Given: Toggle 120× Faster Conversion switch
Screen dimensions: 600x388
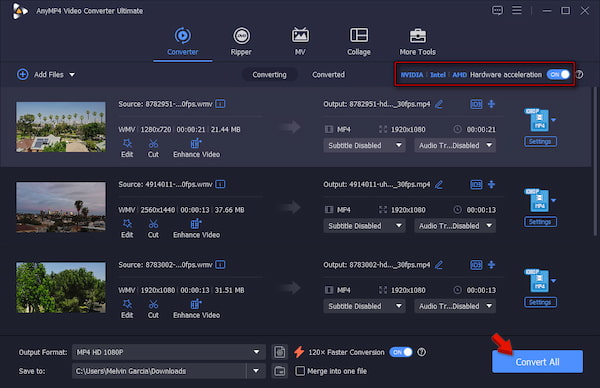Looking at the screenshot, I should (401, 352).
